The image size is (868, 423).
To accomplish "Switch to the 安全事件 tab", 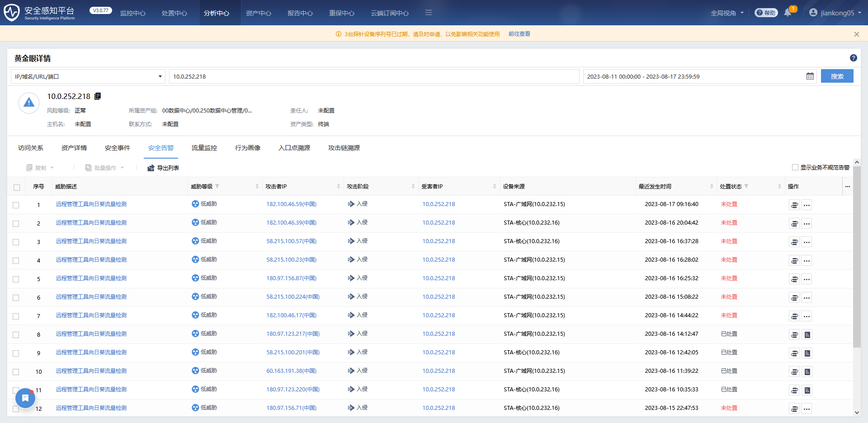I will pyautogui.click(x=118, y=148).
